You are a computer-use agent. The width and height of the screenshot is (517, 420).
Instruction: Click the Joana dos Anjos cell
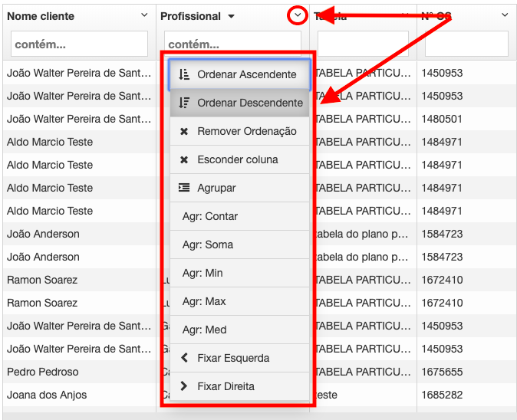click(x=47, y=395)
